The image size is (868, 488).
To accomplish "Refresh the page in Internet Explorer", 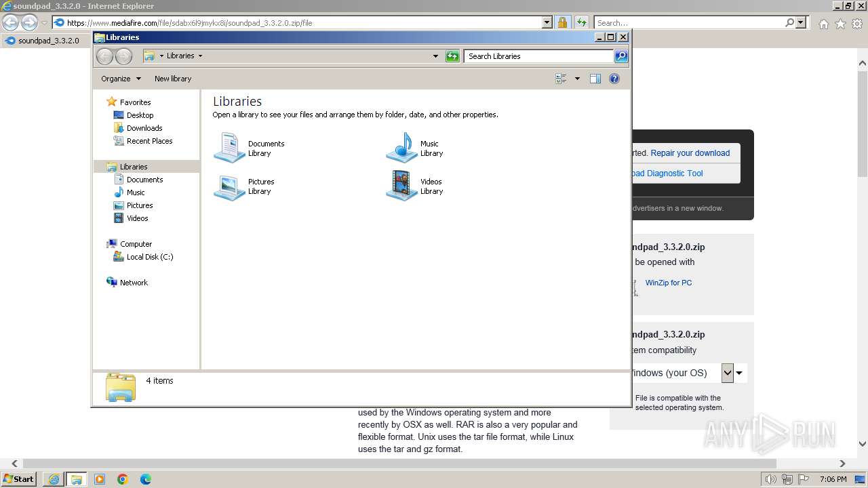I will 581,23.
